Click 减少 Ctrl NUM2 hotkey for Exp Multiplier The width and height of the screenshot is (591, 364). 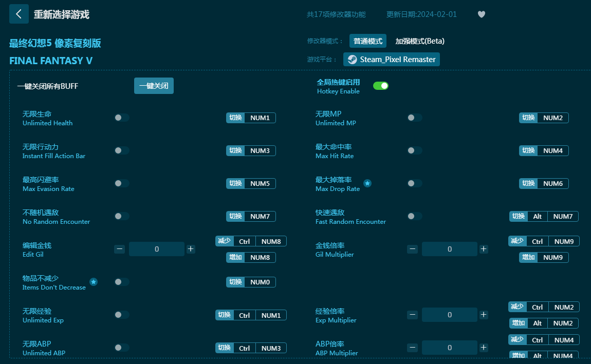544,307
